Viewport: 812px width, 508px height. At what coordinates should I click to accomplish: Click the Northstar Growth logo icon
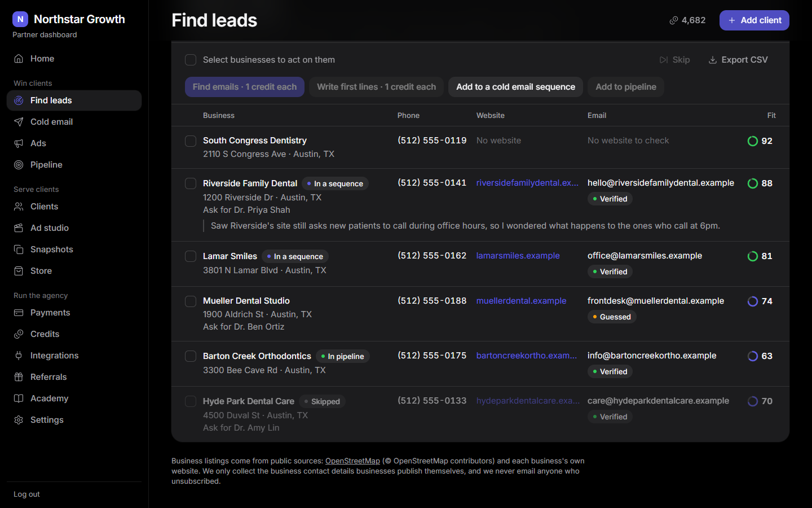[20, 19]
